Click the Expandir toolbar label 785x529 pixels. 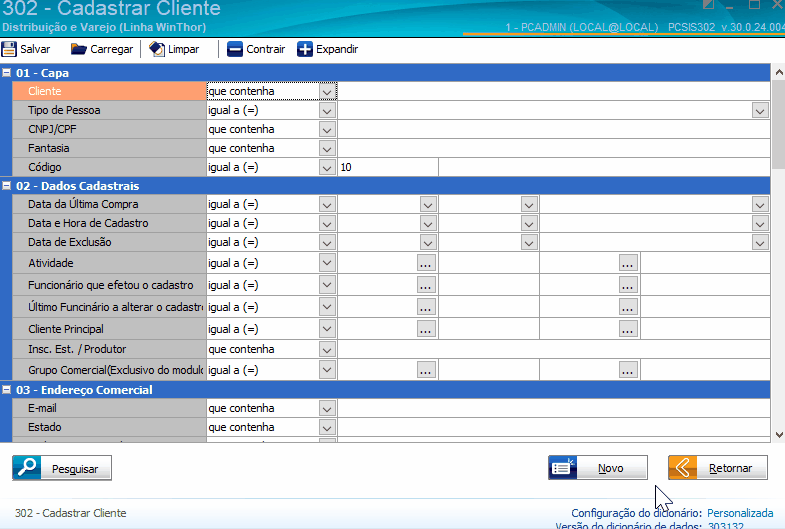(337, 49)
